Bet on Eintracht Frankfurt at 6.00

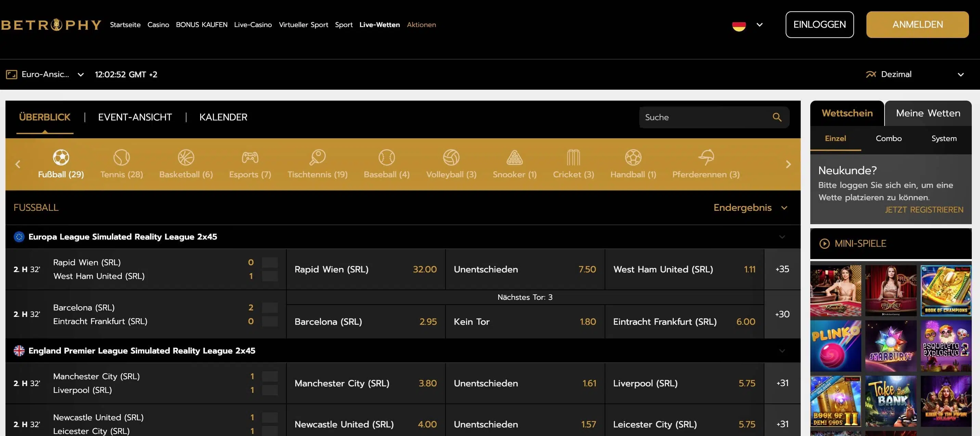coord(684,321)
